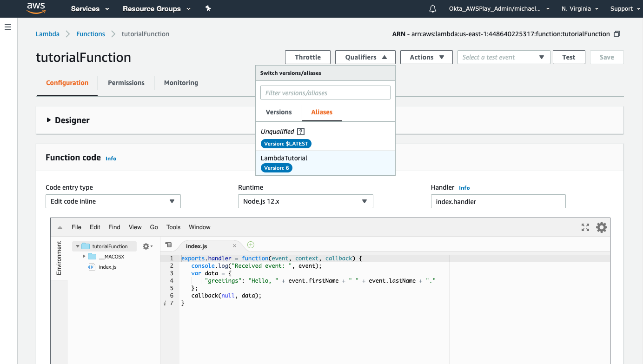Open Function code Info link
This screenshot has height=364, width=643.
pyautogui.click(x=111, y=159)
